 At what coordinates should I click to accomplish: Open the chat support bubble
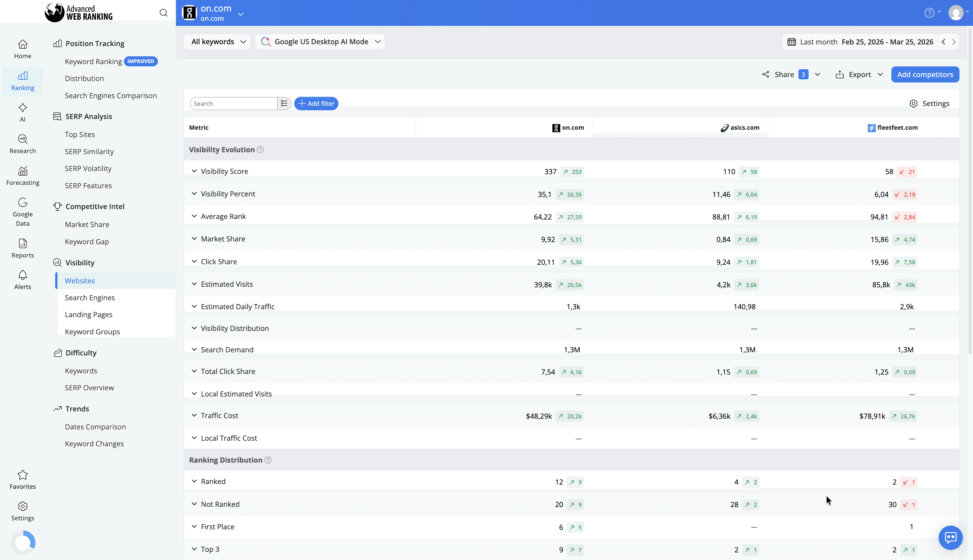(950, 537)
